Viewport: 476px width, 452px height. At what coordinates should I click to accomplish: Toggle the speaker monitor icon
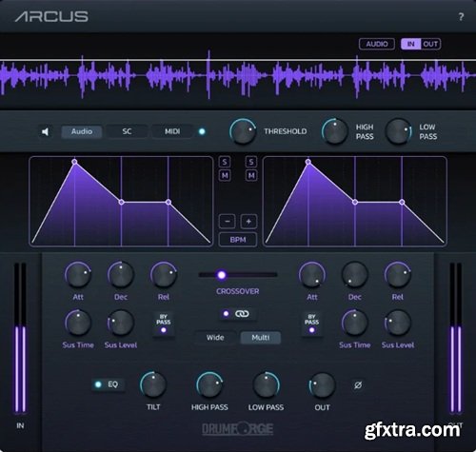46,131
